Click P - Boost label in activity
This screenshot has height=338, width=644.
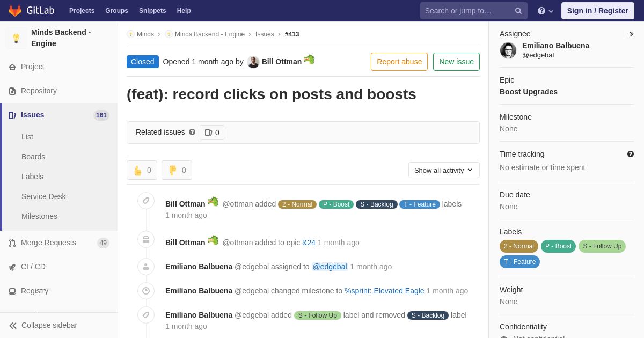[x=336, y=204]
